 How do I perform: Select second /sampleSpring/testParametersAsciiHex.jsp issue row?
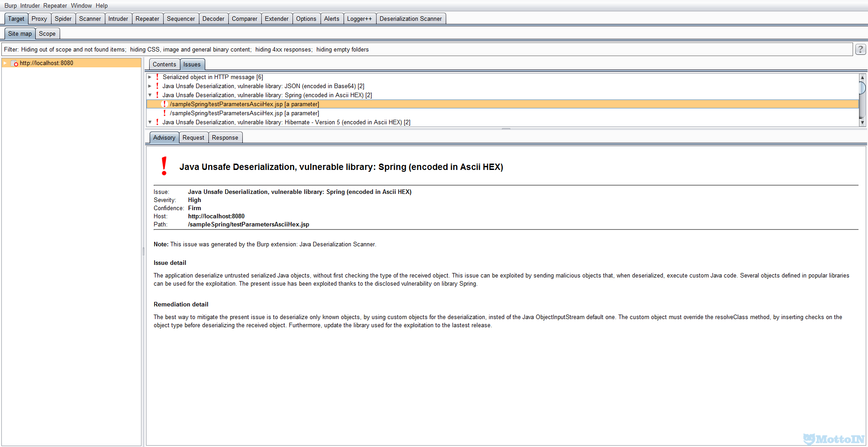[502, 113]
